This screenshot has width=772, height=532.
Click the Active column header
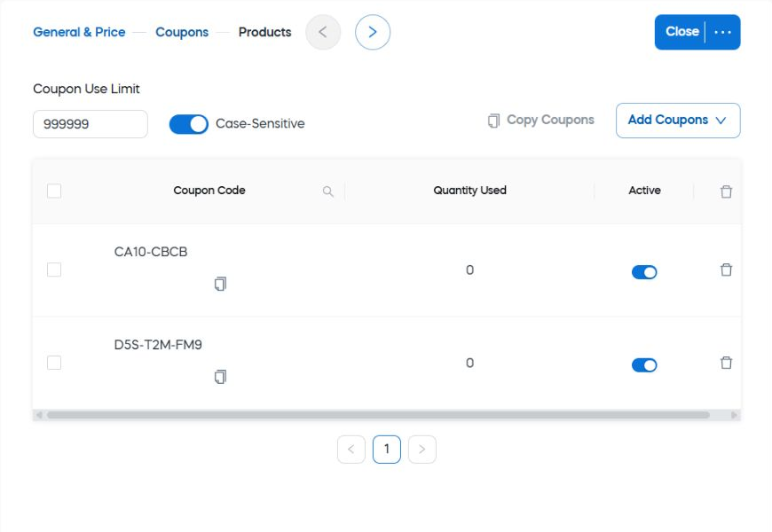(x=644, y=191)
